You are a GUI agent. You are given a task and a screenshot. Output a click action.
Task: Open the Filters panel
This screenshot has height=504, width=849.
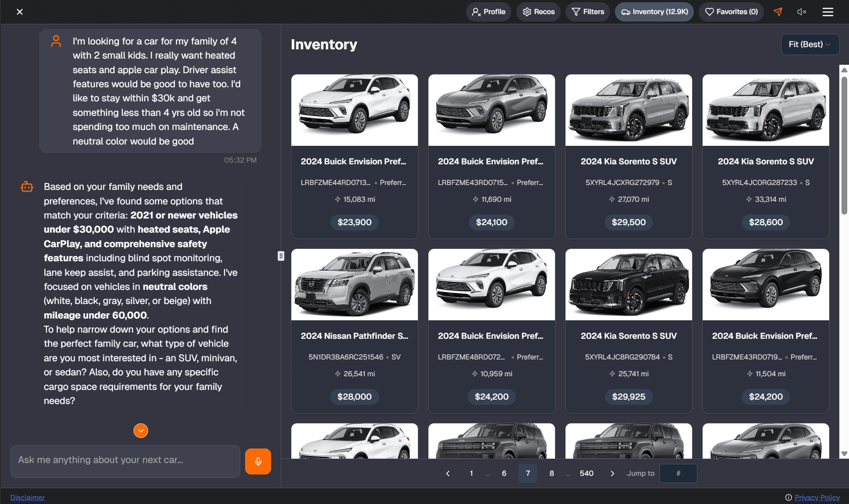(588, 12)
